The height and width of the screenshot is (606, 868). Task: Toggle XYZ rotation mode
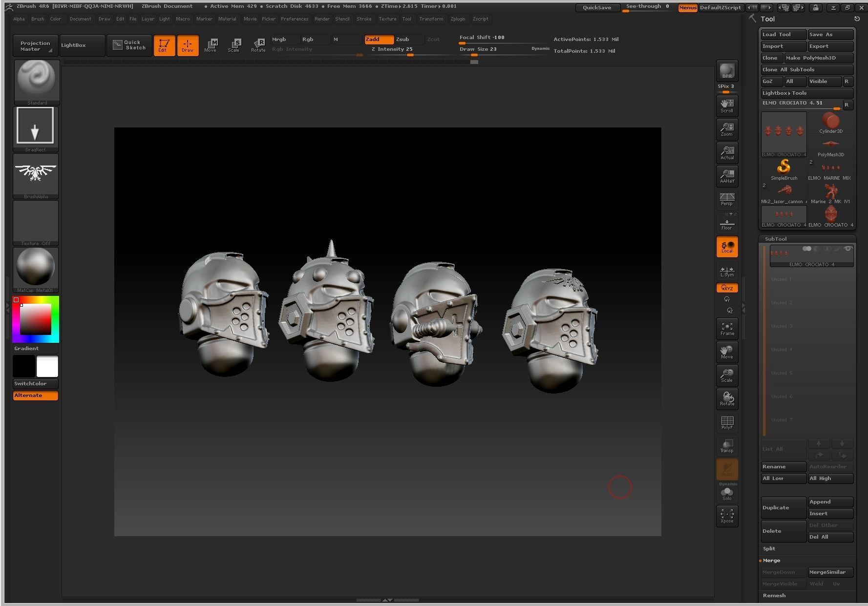click(727, 288)
